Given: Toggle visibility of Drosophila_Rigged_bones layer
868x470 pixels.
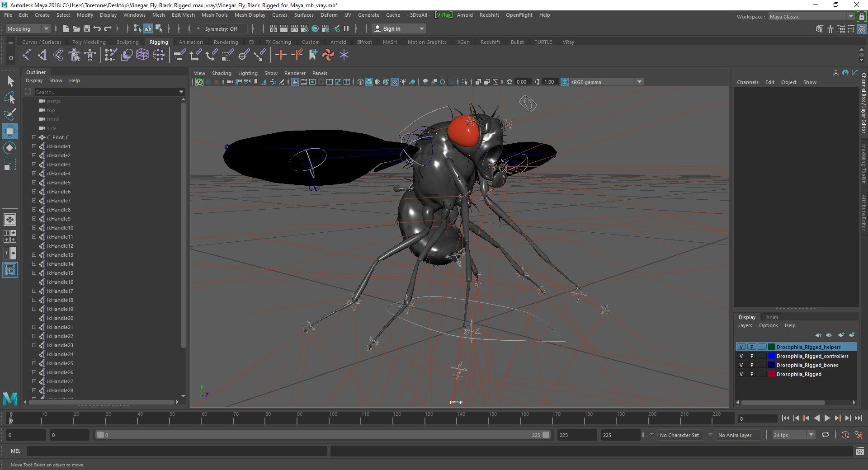Looking at the screenshot, I should (x=741, y=365).
